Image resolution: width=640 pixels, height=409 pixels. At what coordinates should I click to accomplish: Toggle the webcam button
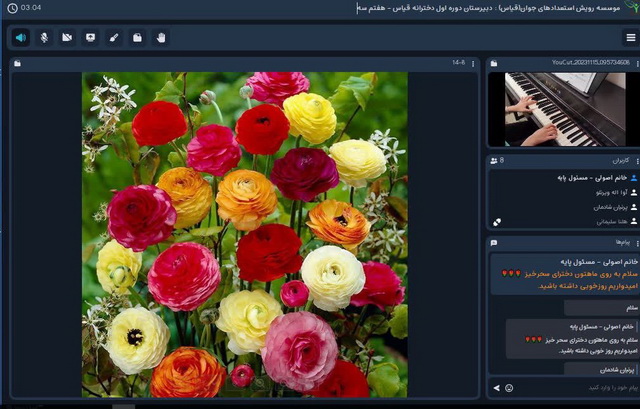(x=67, y=38)
